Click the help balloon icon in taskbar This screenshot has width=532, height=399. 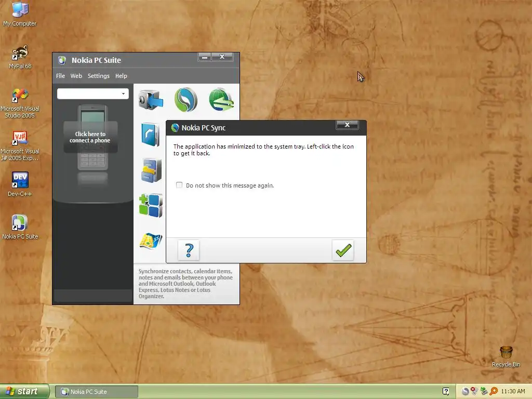(x=446, y=392)
